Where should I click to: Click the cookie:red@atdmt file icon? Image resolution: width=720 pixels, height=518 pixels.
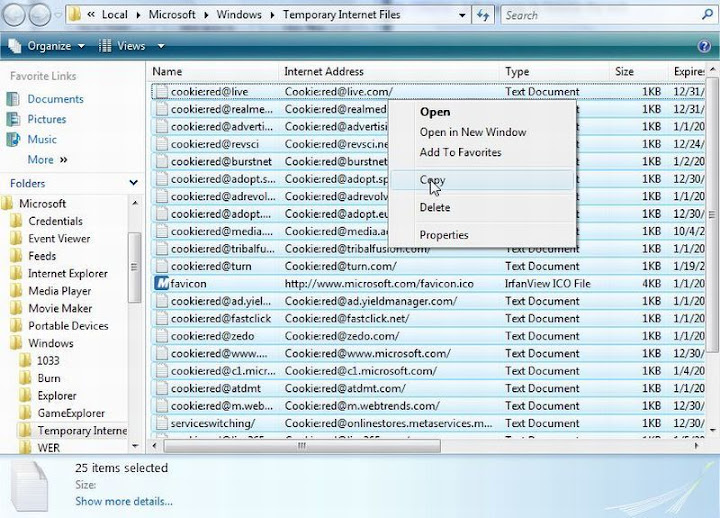point(161,388)
